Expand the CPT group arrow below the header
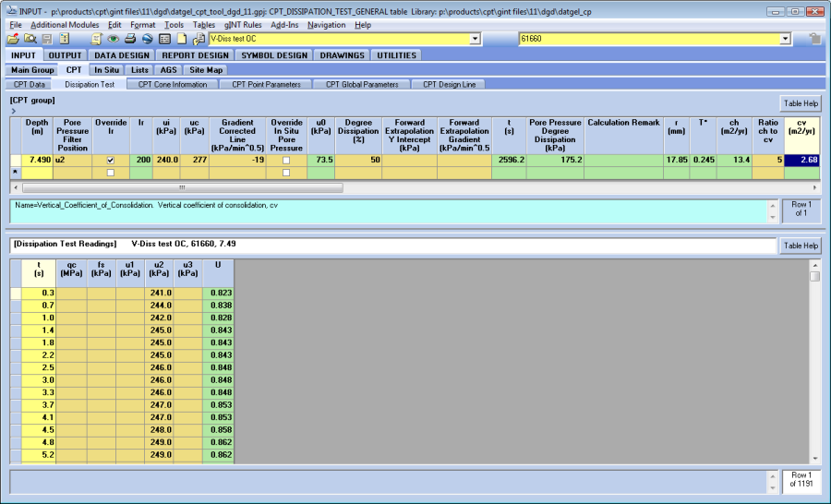This screenshot has width=831, height=504. coord(14,112)
